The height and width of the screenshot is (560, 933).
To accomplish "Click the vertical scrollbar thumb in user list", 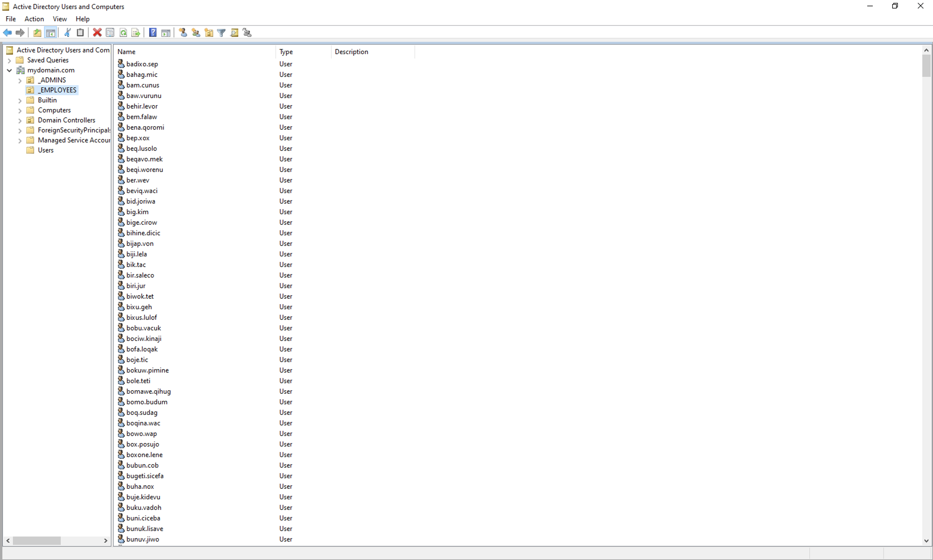I will pyautogui.click(x=926, y=66).
